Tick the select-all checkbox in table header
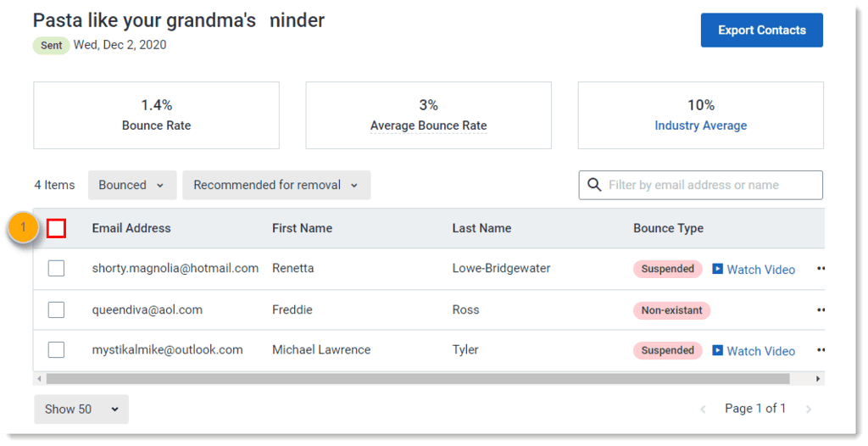868x446 pixels. [57, 228]
